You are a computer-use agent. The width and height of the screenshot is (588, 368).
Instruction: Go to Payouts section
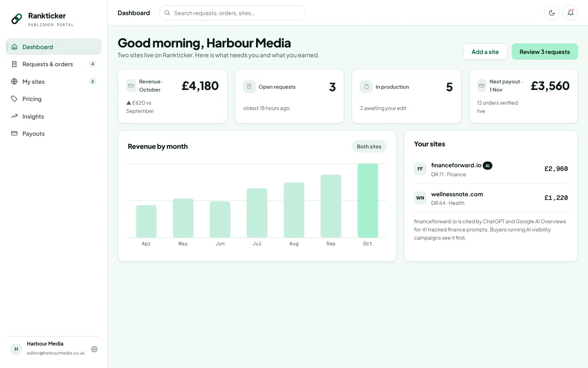54,134
